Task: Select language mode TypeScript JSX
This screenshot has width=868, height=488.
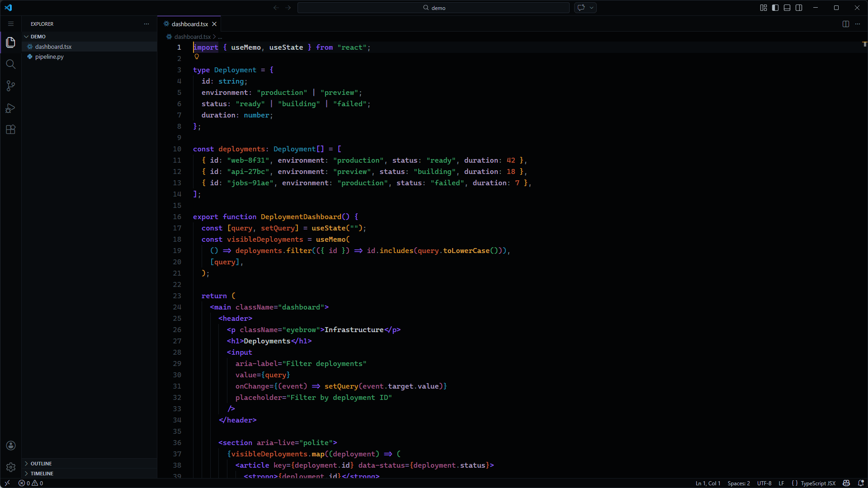Action: click(818, 483)
